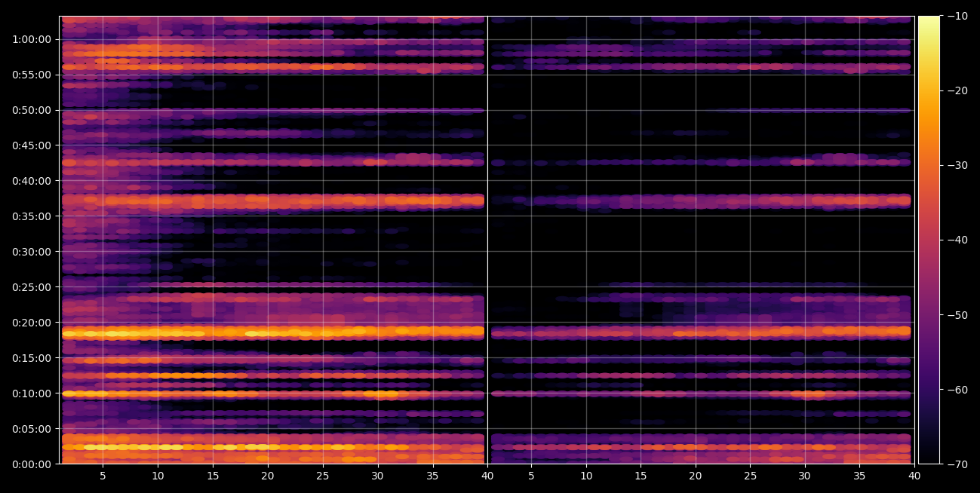Click tick 40 between the two heatmaps
The image size is (980, 493).
click(487, 476)
